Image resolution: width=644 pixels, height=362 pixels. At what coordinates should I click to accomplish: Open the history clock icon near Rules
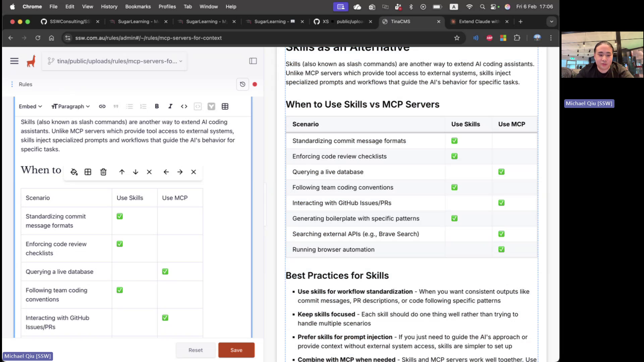click(243, 84)
